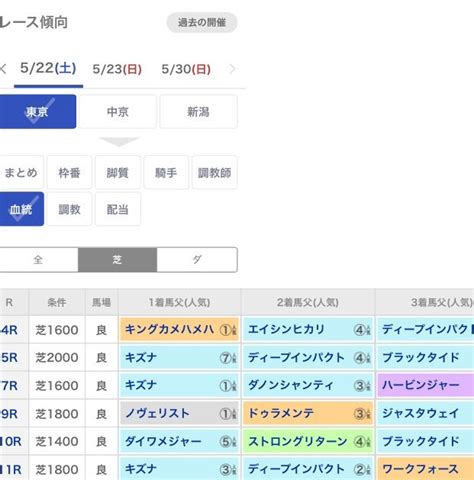474x480 pixels.
Task: Click 芝1400 condition in 10R row
Action: click(x=57, y=442)
